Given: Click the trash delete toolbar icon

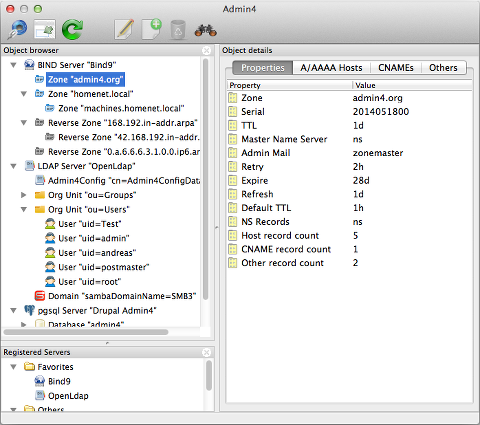Looking at the screenshot, I should (x=178, y=30).
